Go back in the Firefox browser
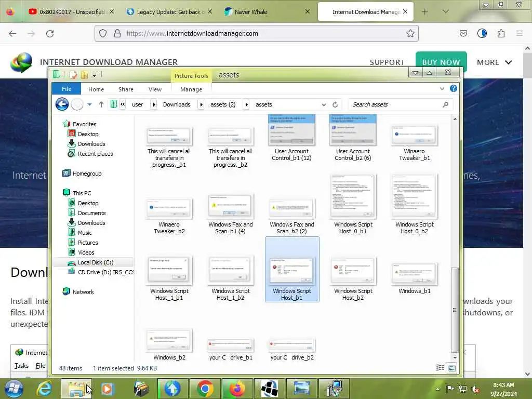The height and width of the screenshot is (399, 532). (x=12, y=33)
